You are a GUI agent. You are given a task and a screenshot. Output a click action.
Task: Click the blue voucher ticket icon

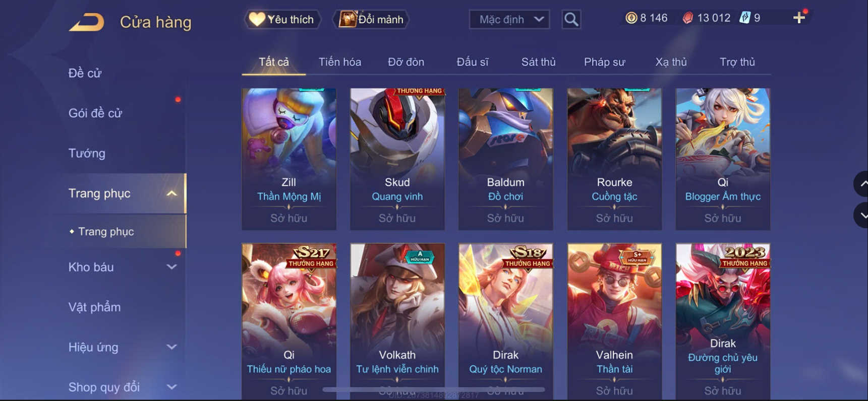(x=744, y=18)
